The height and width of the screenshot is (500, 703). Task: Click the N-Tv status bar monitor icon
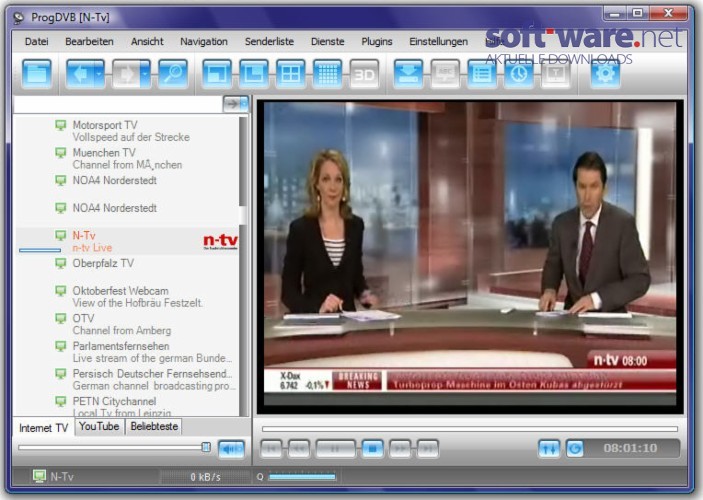39,476
